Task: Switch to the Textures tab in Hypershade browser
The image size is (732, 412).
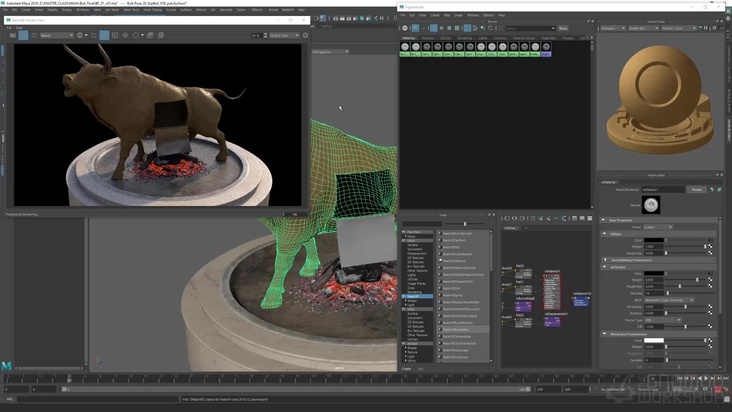Action: click(x=428, y=38)
